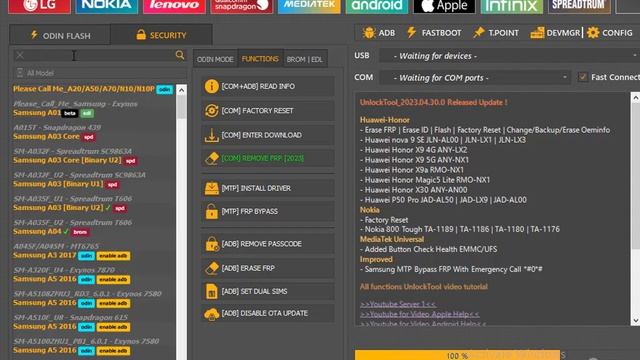Open the Spreadtrum brand tile
Viewport: 640px width, 360px height.
click(x=579, y=6)
